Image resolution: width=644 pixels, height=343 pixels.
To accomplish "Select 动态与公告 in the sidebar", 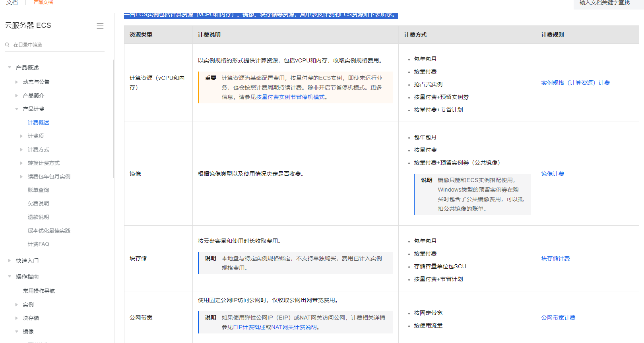I will tap(36, 82).
